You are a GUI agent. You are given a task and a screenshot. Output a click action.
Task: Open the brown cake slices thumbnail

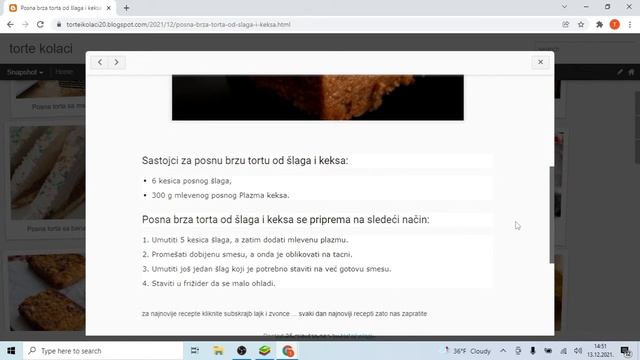click(x=47, y=292)
